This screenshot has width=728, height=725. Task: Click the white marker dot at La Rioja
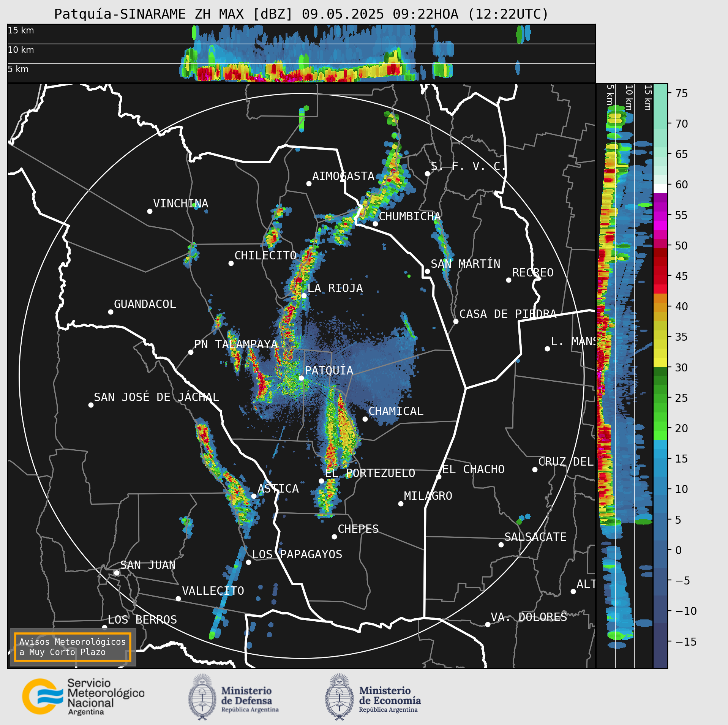[x=304, y=295]
